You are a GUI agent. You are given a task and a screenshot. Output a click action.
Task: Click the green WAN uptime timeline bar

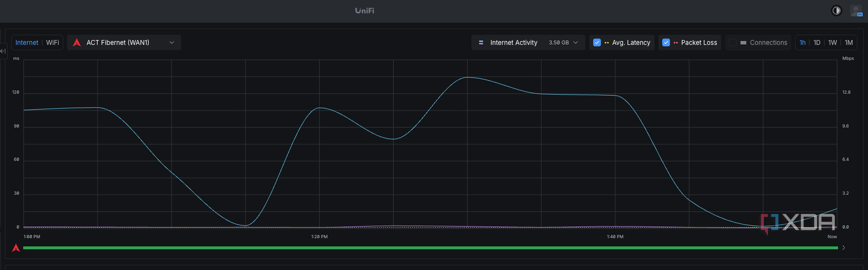pyautogui.click(x=430, y=247)
